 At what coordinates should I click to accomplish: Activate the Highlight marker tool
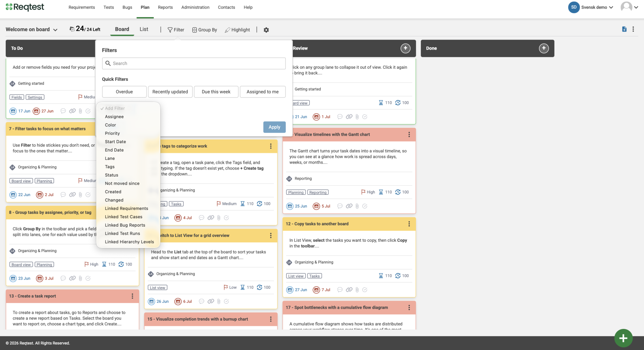point(237,30)
